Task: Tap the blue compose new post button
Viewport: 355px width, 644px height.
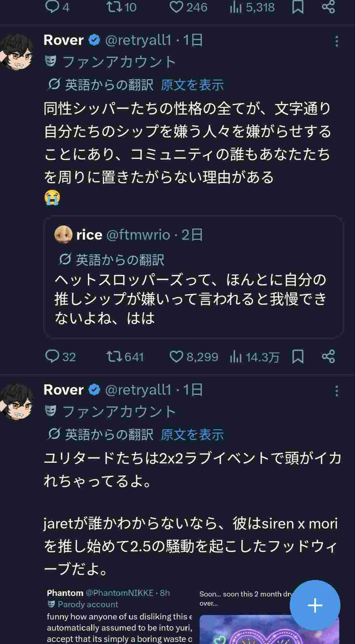Action: pos(315,605)
